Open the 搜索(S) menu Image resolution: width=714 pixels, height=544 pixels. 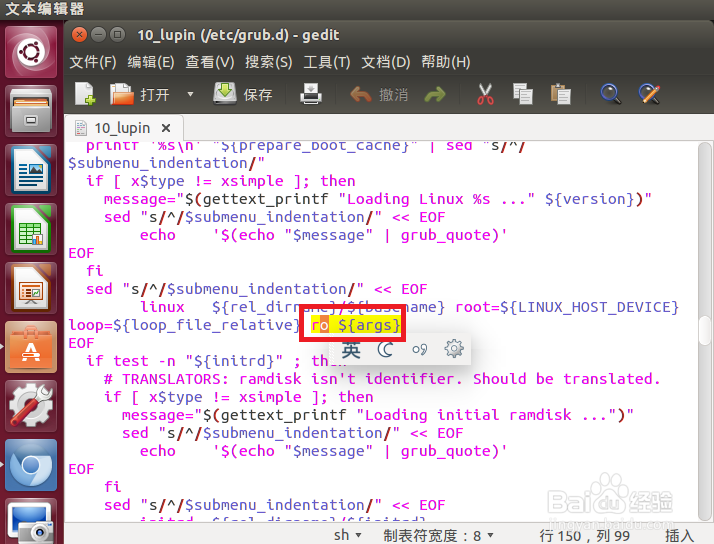click(269, 61)
